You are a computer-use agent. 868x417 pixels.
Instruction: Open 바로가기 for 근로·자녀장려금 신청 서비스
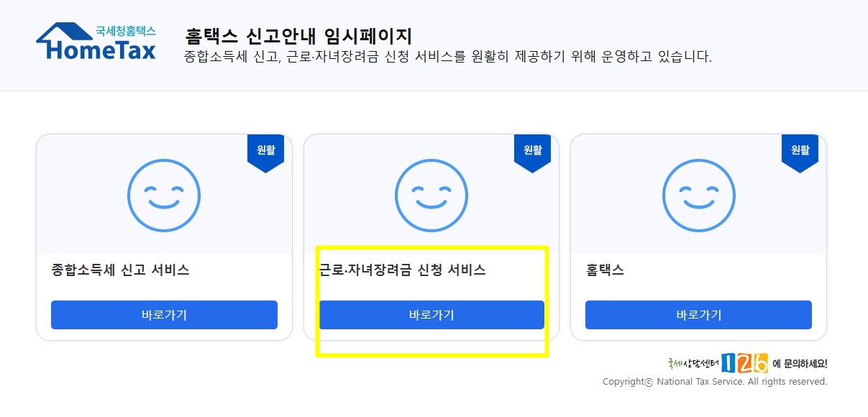click(x=431, y=315)
